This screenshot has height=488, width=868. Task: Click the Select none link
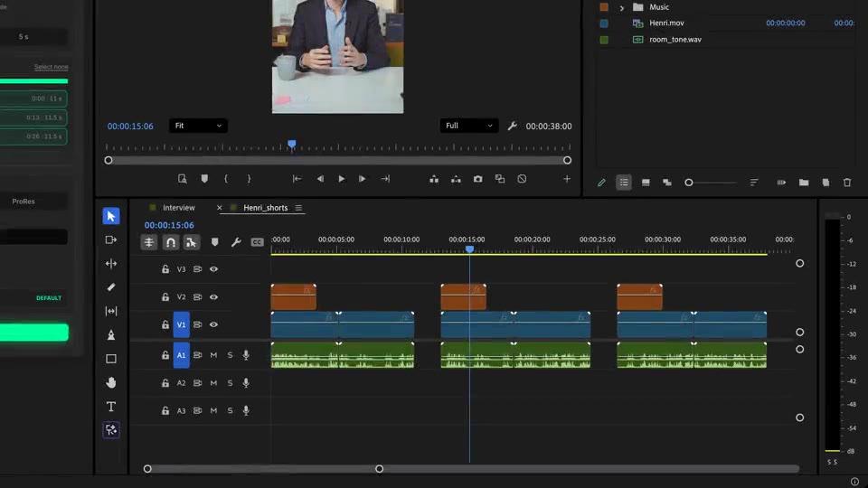(x=51, y=67)
